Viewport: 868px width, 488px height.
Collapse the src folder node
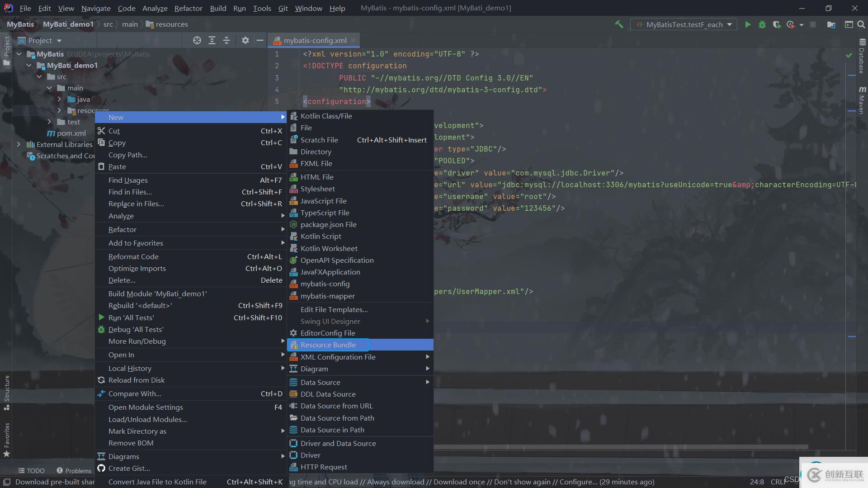point(39,76)
